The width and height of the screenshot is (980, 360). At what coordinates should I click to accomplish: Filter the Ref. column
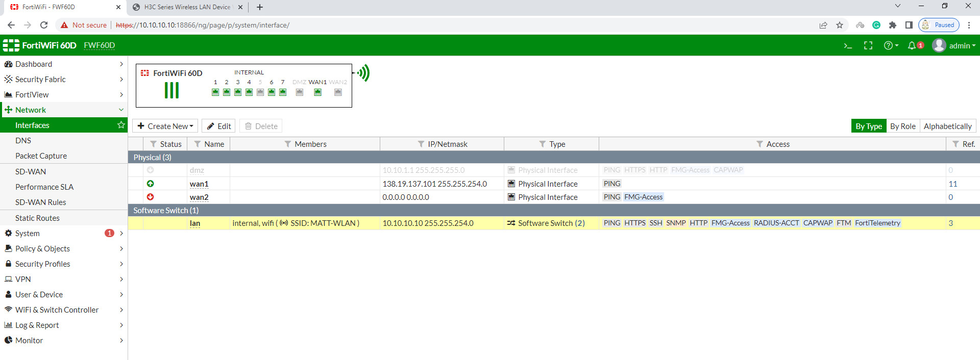click(955, 144)
